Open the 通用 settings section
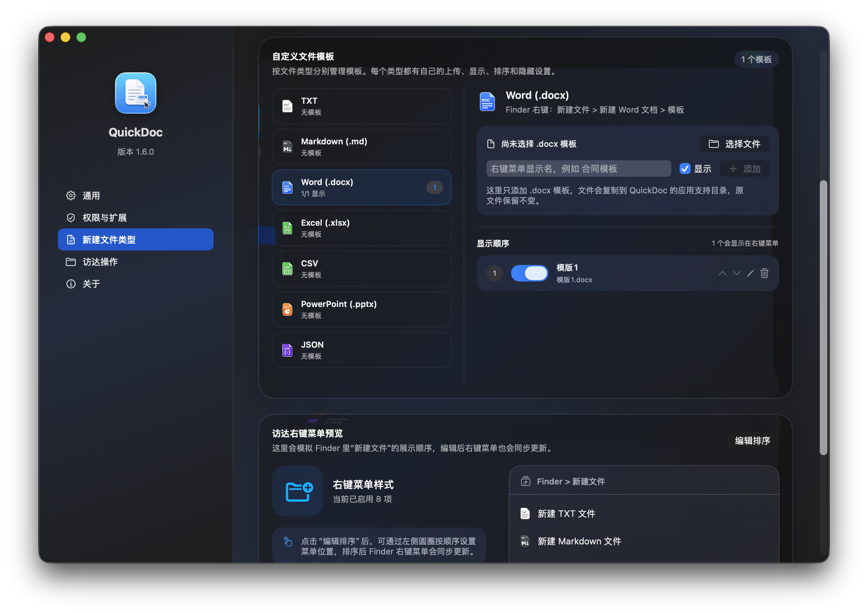868x614 pixels. tap(135, 195)
